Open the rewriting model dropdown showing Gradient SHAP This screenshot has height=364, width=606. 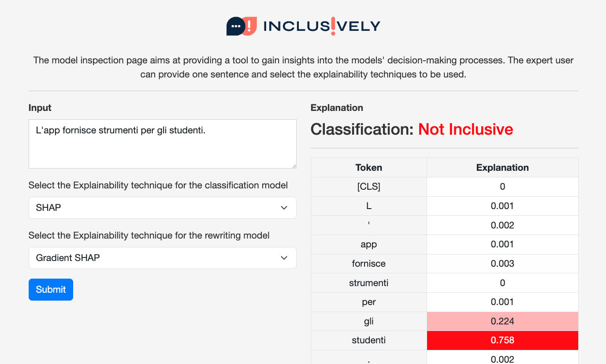(163, 258)
